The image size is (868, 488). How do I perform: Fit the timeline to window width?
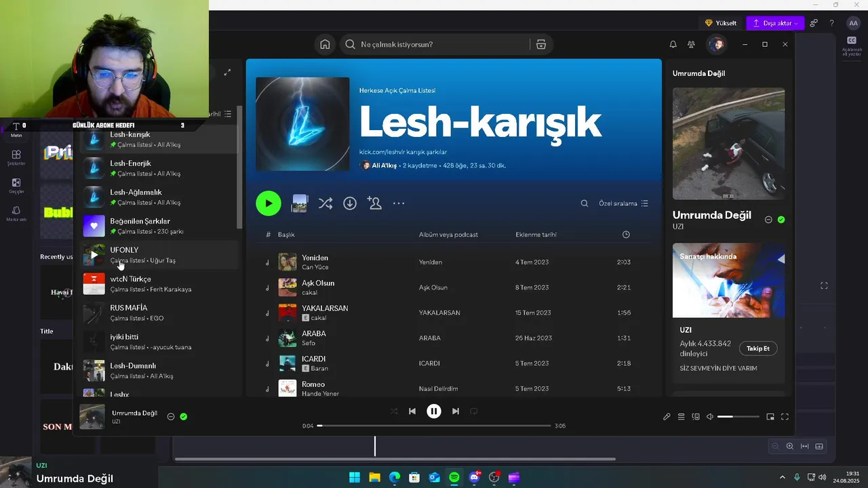(x=805, y=446)
